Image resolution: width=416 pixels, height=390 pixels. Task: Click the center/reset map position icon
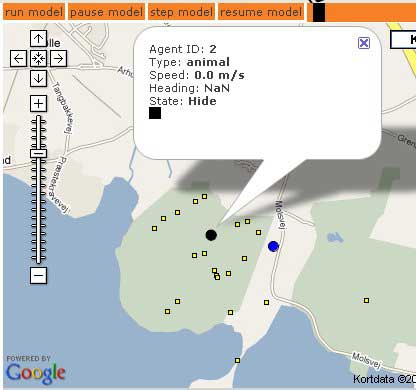[38, 59]
